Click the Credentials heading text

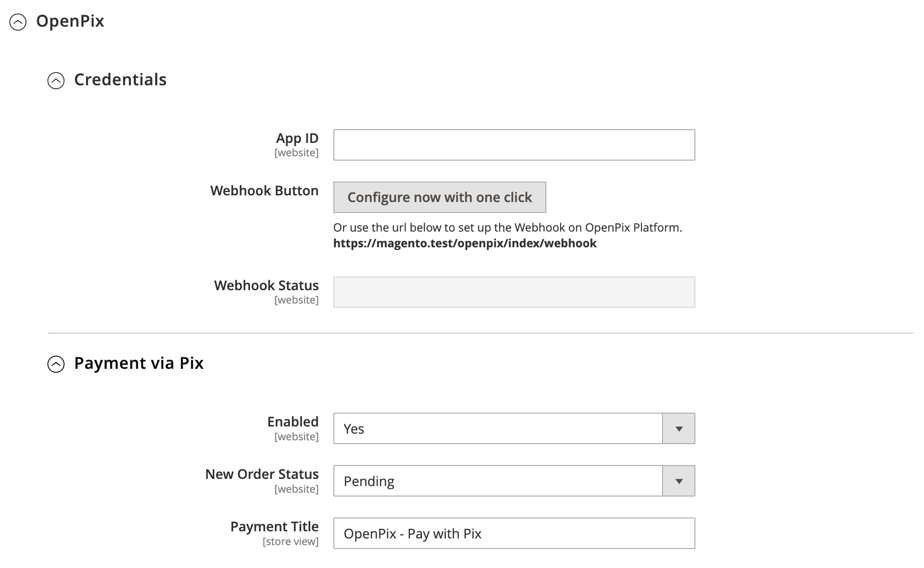(x=120, y=80)
